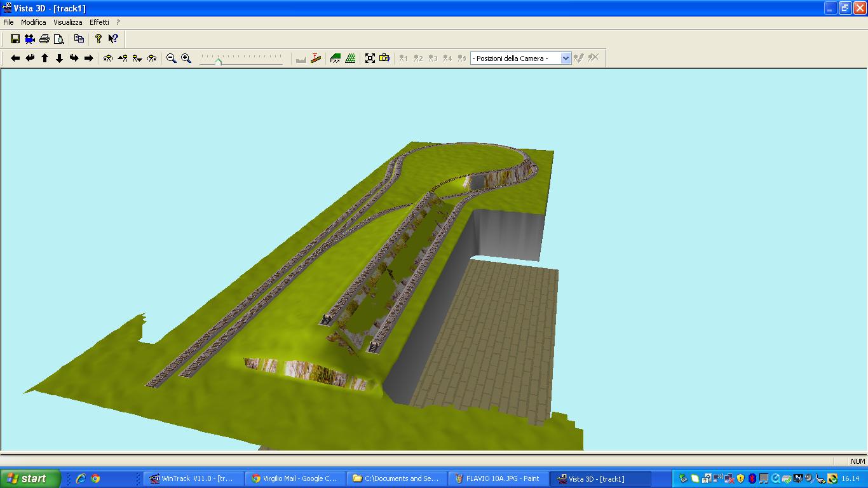Screen dimensions: 868x488
Task: Click the curved turn-left arrow icon
Action: point(30,58)
